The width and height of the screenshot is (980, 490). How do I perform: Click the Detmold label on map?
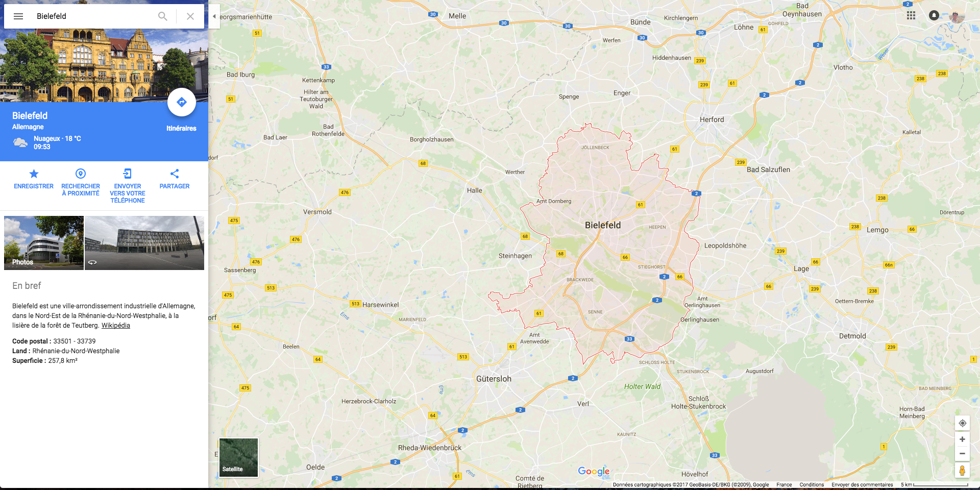coord(852,336)
